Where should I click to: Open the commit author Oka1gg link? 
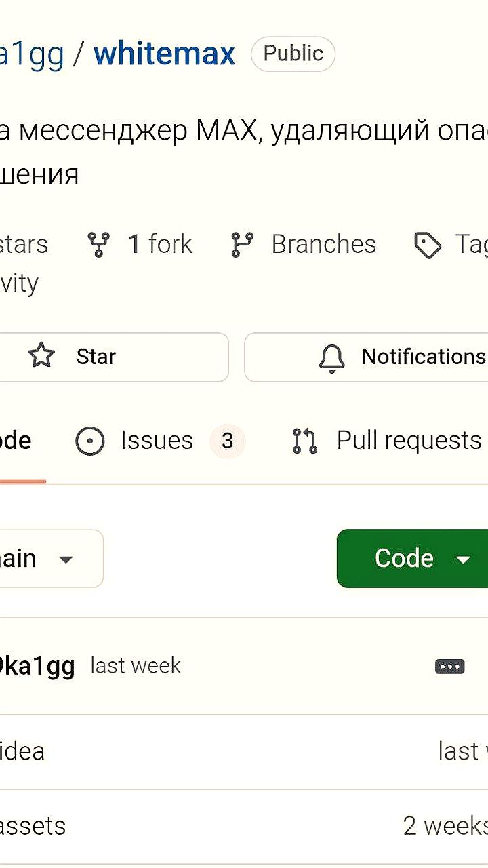[37, 666]
